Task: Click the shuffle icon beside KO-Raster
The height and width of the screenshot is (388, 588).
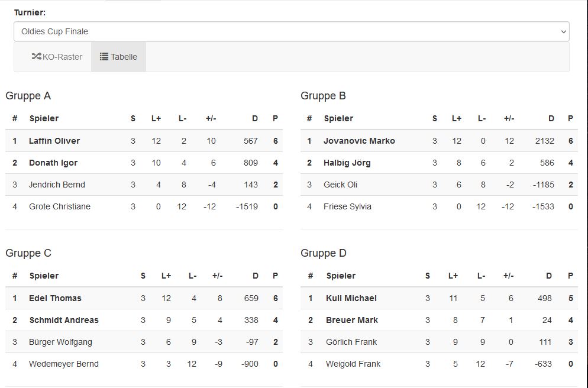Action: pyautogui.click(x=36, y=57)
